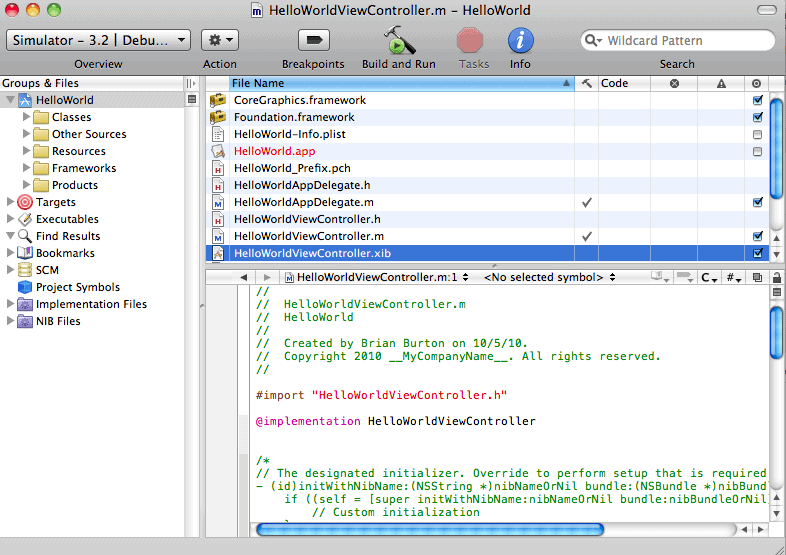Click the Groups & Files header

click(x=92, y=83)
